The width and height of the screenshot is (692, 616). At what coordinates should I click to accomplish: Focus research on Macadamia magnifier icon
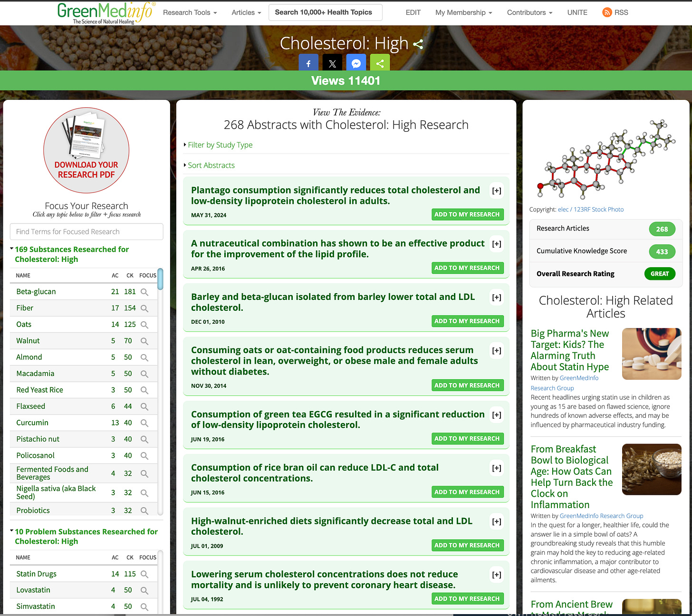(144, 374)
